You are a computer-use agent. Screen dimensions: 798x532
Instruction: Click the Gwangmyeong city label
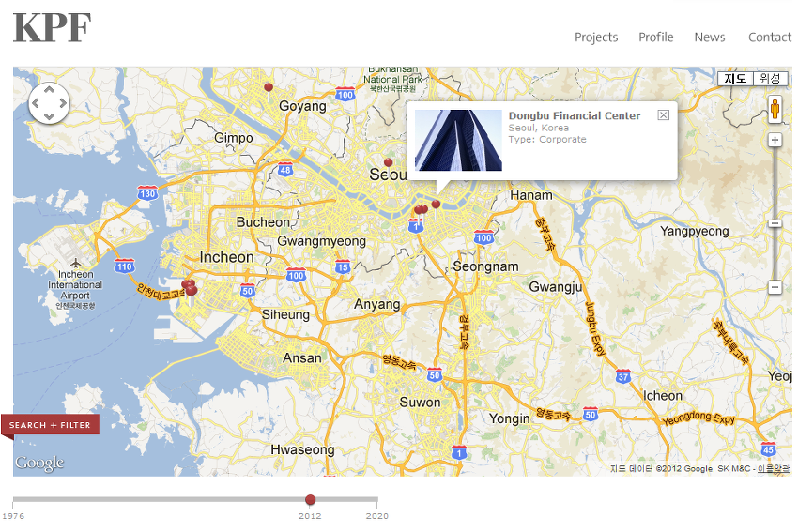(321, 241)
